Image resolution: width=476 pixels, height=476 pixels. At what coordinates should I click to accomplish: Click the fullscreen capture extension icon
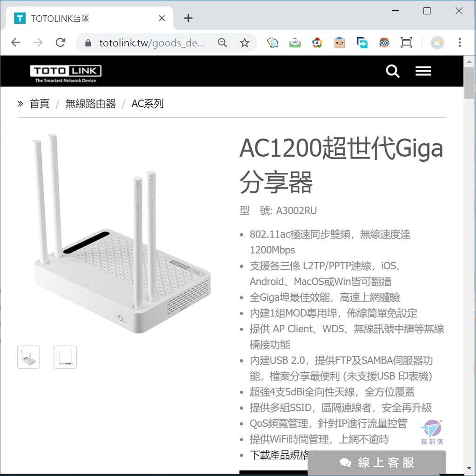point(406,43)
